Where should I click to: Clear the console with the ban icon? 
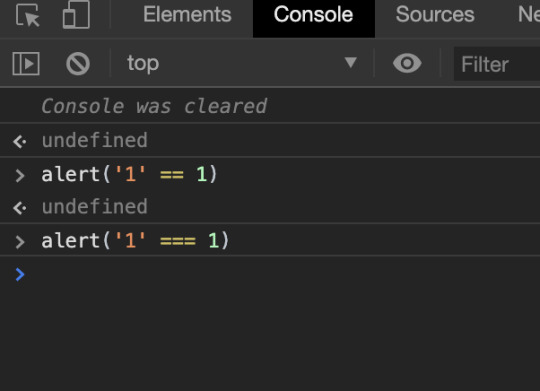(78, 63)
